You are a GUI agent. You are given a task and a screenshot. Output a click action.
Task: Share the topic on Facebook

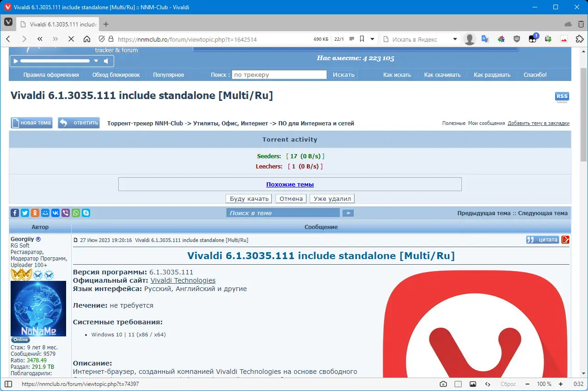[15, 213]
